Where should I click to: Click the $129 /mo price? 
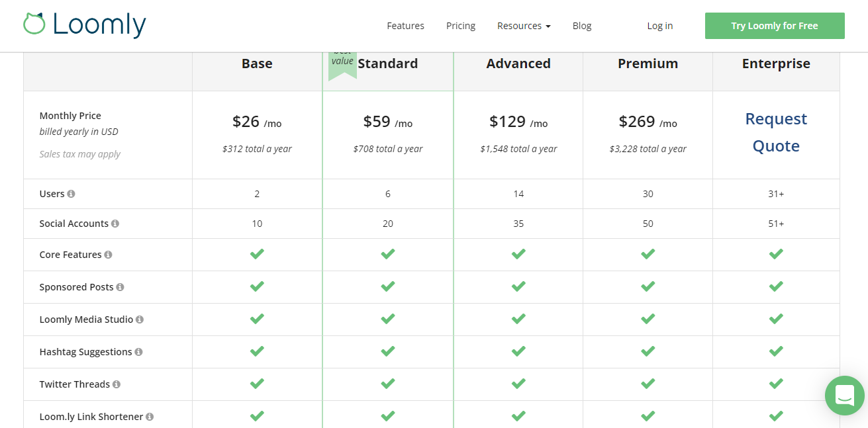(518, 122)
